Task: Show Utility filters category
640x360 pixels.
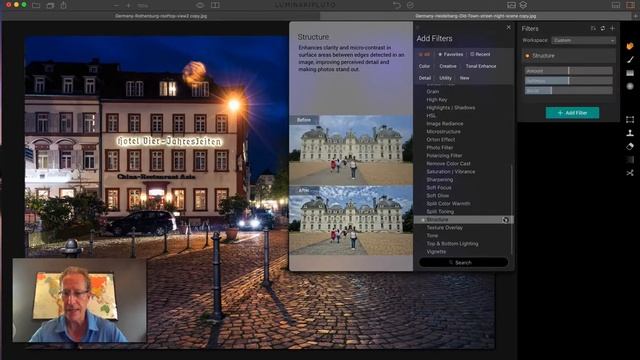Action: [445, 78]
